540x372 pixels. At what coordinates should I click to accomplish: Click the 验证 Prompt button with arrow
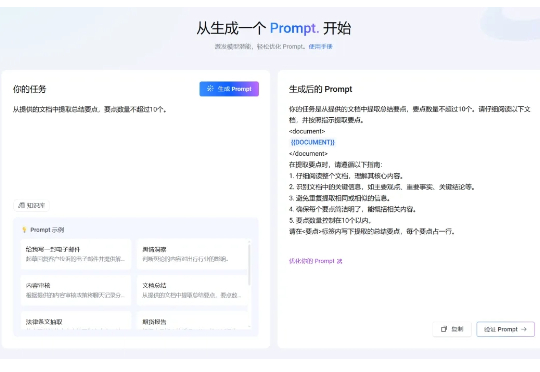pos(505,329)
